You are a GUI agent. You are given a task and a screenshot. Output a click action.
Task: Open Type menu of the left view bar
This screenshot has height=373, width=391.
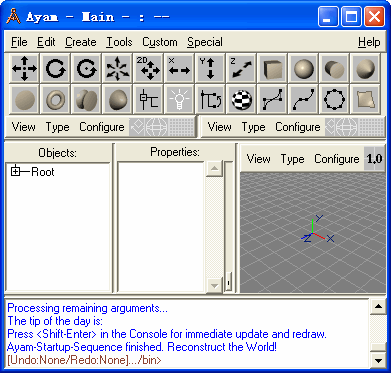(58, 127)
